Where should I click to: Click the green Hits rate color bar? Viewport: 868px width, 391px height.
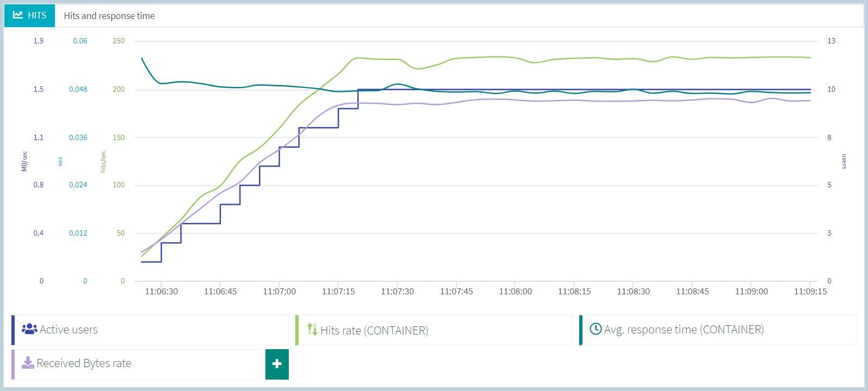[297, 330]
